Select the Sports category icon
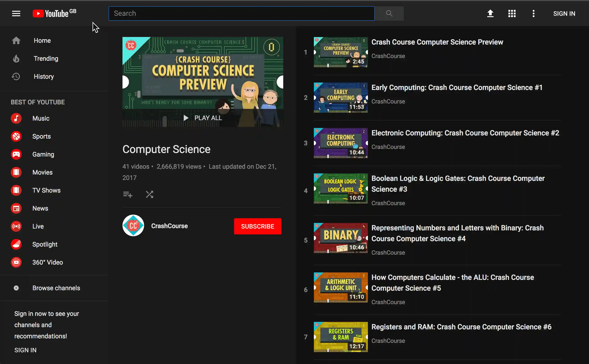Viewport: 589px width, 364px height. click(x=16, y=136)
